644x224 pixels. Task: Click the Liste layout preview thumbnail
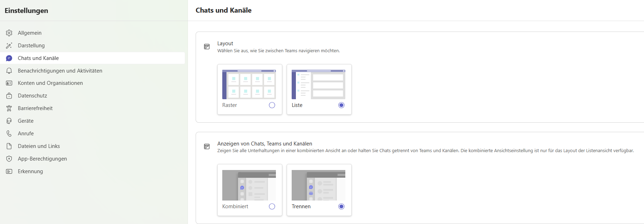pyautogui.click(x=318, y=84)
